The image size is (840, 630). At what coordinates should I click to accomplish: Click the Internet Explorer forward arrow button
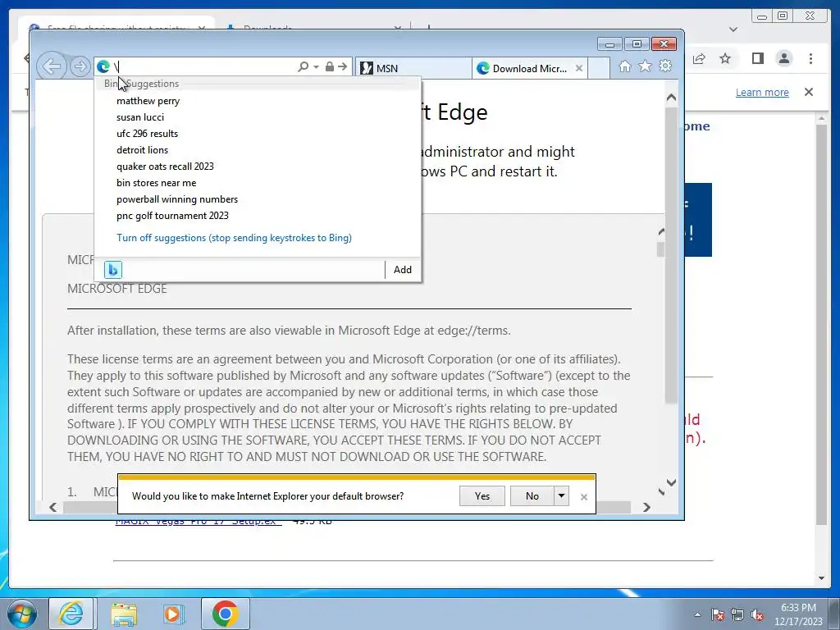[80, 67]
